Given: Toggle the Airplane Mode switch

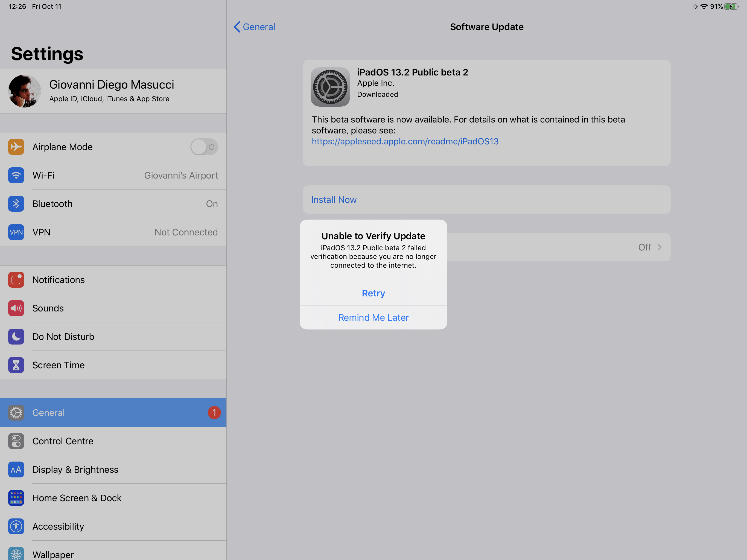Looking at the screenshot, I should [204, 147].
